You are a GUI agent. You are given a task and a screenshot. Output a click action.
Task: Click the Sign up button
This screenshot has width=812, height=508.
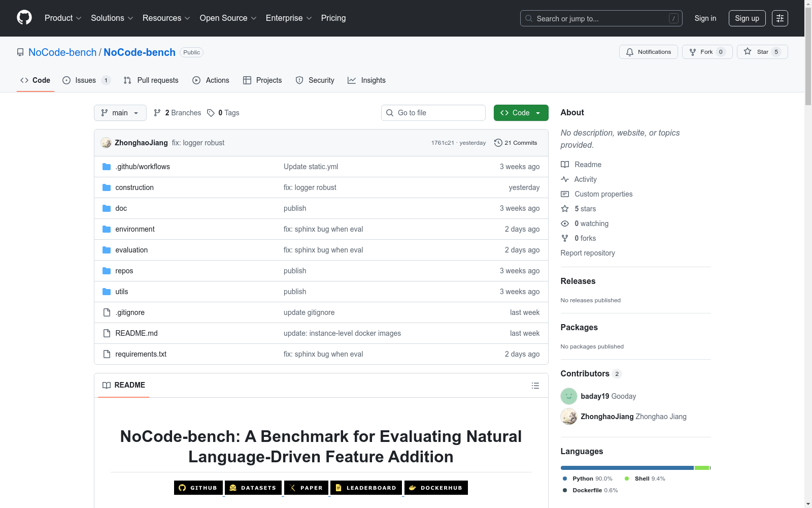[x=747, y=18]
